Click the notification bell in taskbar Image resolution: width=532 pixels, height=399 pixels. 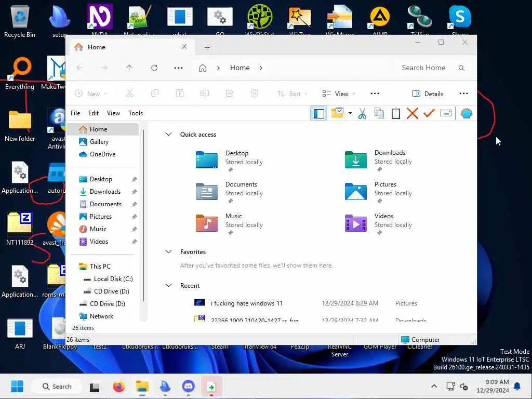point(517,386)
